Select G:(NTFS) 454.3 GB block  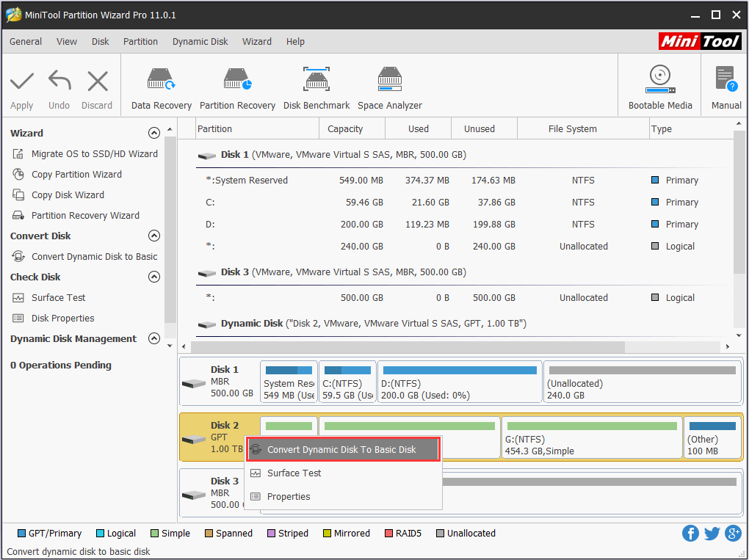(x=592, y=437)
